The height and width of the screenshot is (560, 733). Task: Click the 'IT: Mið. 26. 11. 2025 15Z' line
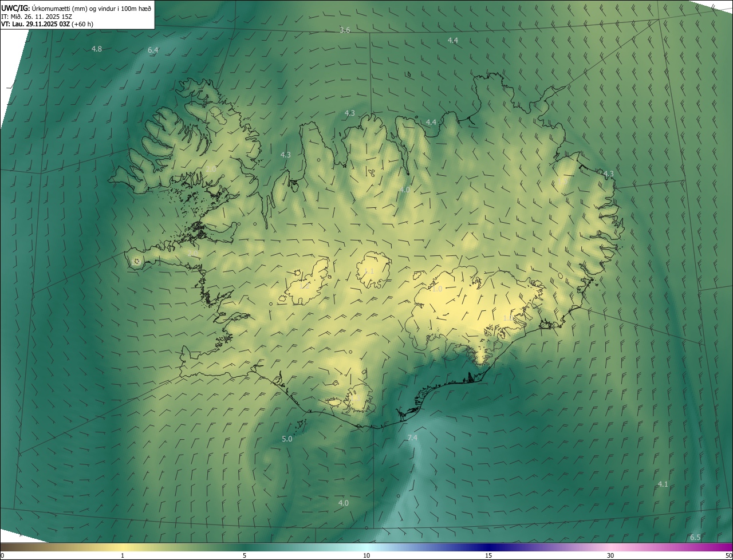[37, 16]
